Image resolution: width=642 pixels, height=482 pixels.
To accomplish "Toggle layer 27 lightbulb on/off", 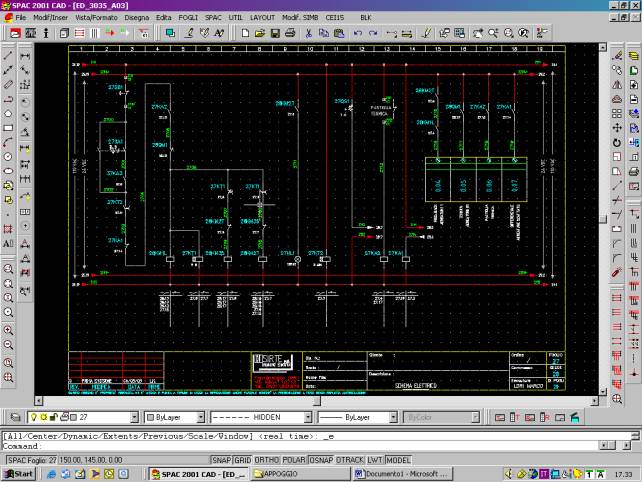I will pyautogui.click(x=34, y=417).
